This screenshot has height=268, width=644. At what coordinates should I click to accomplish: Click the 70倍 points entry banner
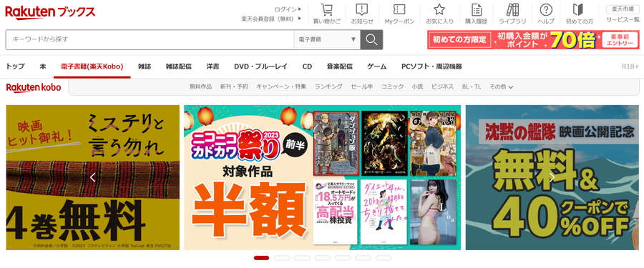[533, 40]
